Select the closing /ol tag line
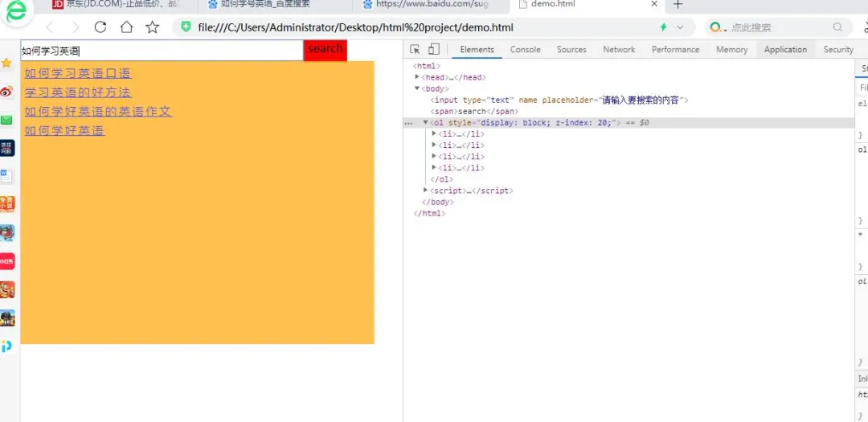Image resolution: width=868 pixels, height=422 pixels. point(441,179)
